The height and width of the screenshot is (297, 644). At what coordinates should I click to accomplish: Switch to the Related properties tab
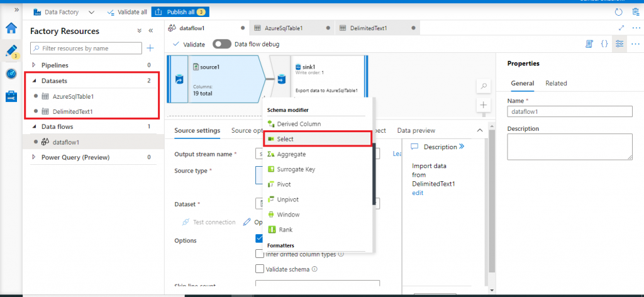556,83
